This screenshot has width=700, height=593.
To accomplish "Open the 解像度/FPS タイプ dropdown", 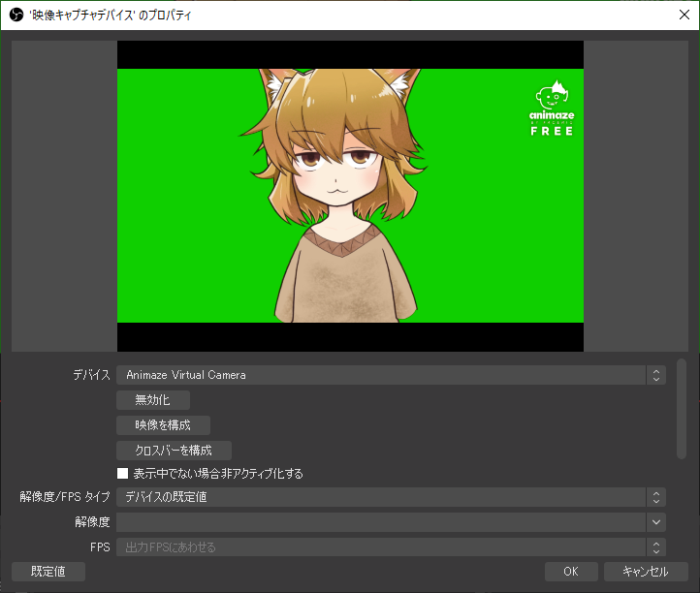I will click(x=391, y=497).
